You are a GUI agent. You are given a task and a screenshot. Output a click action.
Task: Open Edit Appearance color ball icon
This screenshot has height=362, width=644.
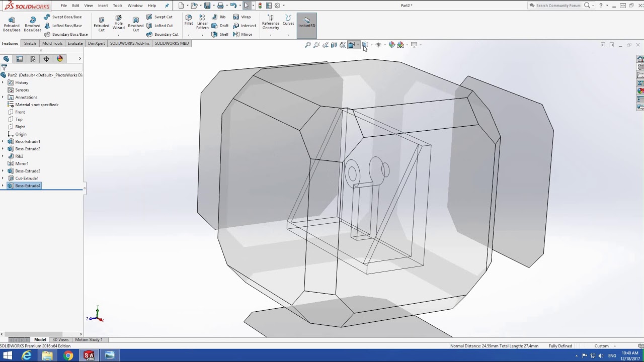[392, 45]
